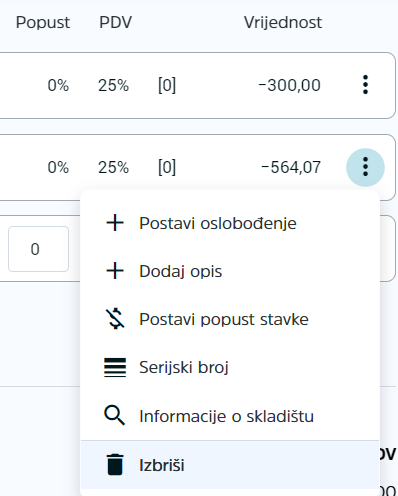Open the three-dot menu for the -300,00 row
Viewport: 398px width, 496px height.
pyautogui.click(x=365, y=85)
